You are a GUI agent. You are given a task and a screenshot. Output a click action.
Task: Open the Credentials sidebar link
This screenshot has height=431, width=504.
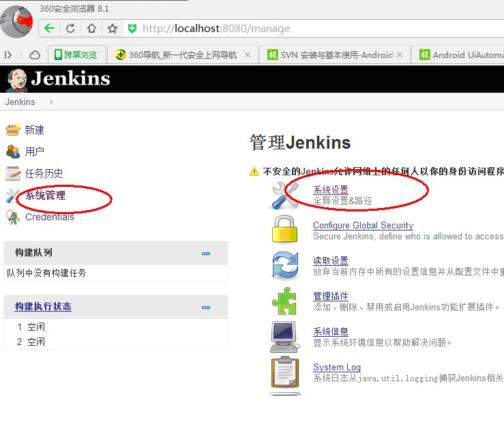pyautogui.click(x=50, y=217)
